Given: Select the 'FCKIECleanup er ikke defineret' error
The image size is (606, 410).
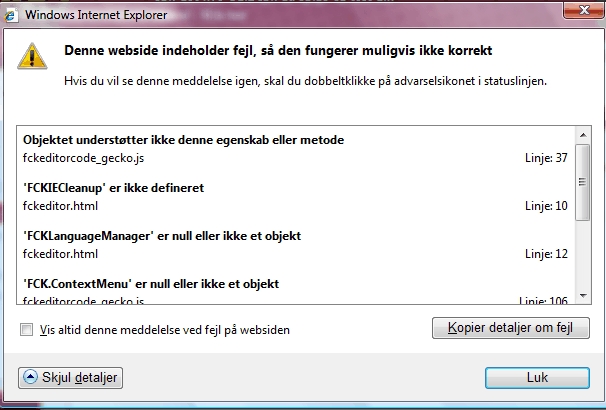Looking at the screenshot, I should point(114,188).
